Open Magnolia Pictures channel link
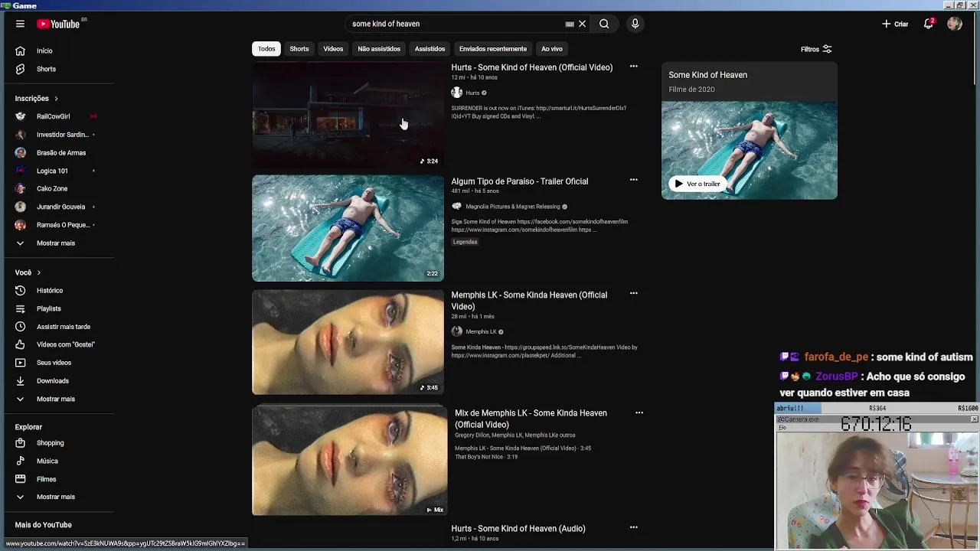Screen dimensions: 980x551 tap(513, 207)
